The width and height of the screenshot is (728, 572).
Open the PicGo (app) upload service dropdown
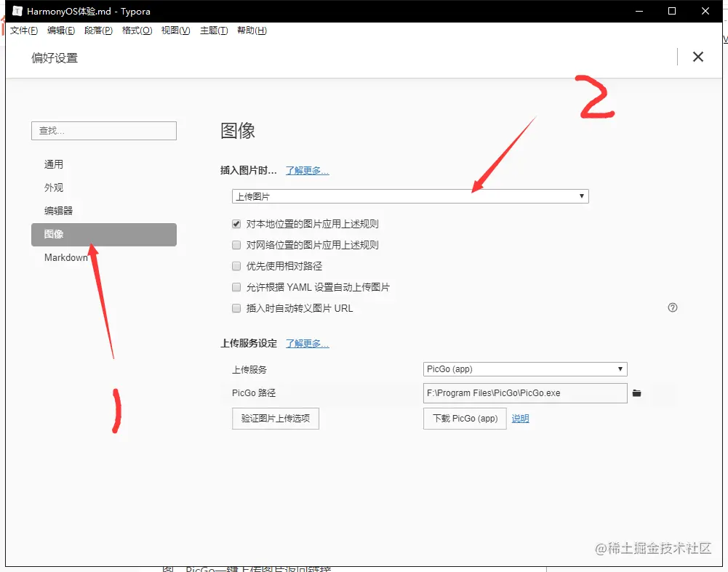pos(525,369)
